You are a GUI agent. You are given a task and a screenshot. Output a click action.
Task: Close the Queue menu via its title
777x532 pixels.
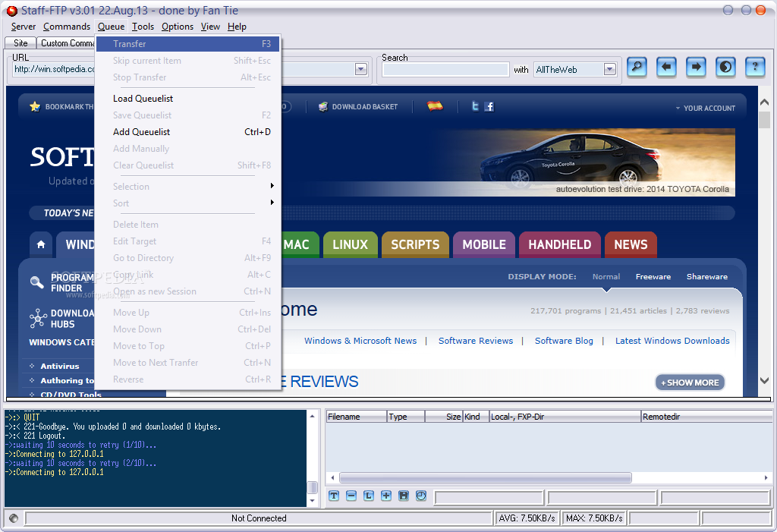pyautogui.click(x=111, y=27)
